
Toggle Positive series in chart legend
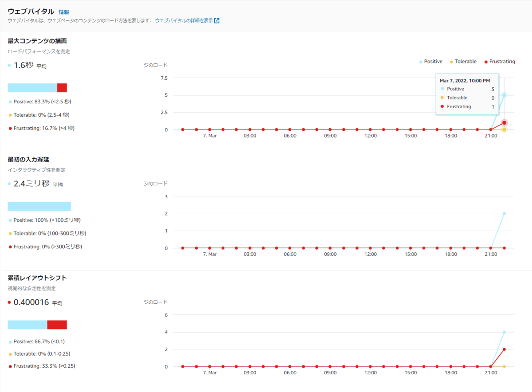coord(431,62)
